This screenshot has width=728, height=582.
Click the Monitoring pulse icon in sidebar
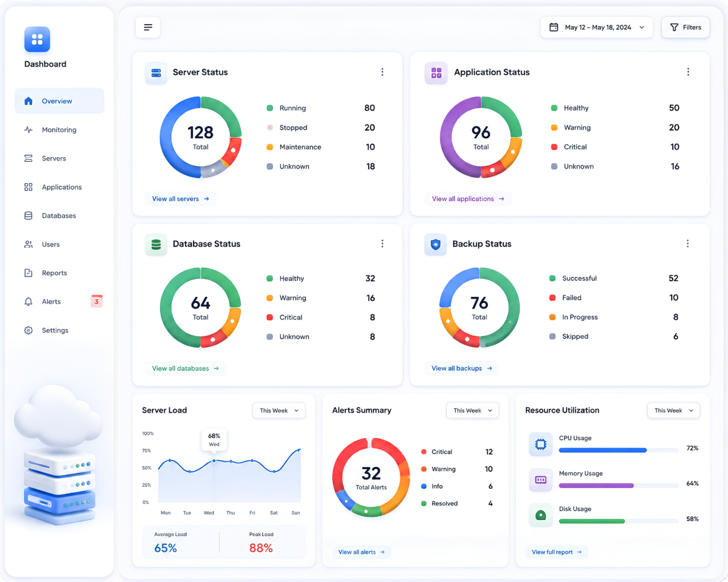click(28, 130)
